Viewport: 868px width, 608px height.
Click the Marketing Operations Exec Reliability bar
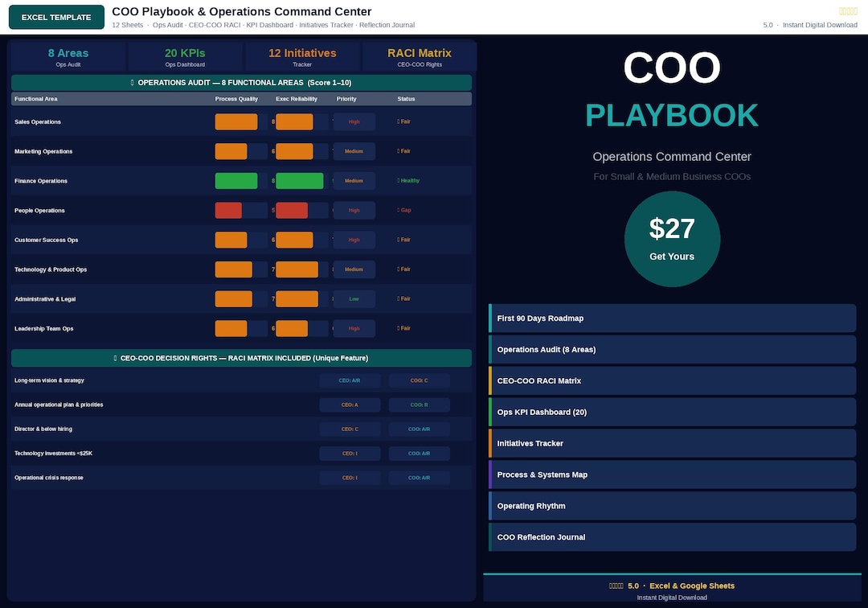click(294, 151)
